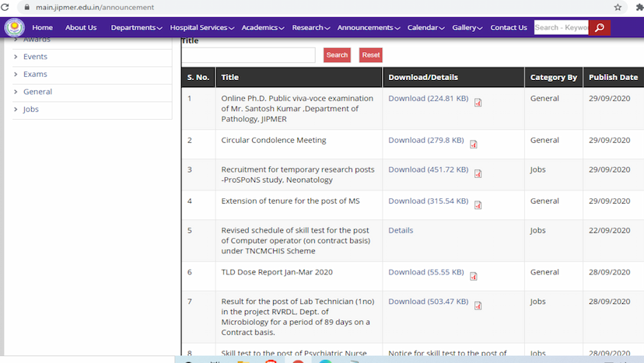Bookmark this page with the star icon
The height and width of the screenshot is (363, 644).
[x=618, y=7]
